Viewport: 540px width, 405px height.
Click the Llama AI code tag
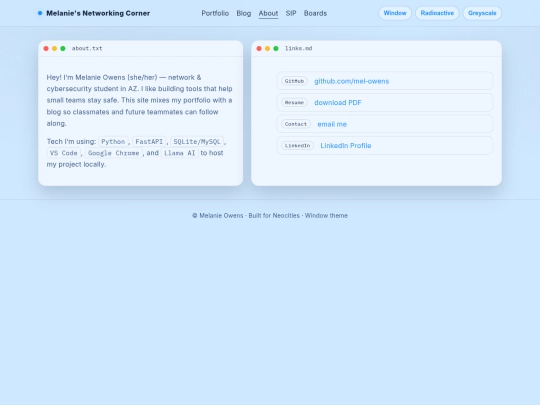tap(180, 153)
